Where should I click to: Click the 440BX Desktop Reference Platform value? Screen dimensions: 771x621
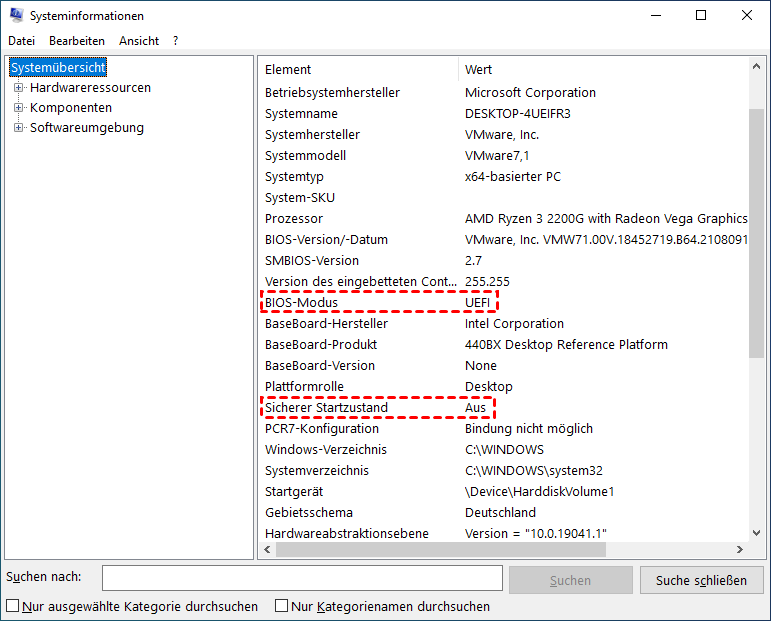[x=566, y=345]
